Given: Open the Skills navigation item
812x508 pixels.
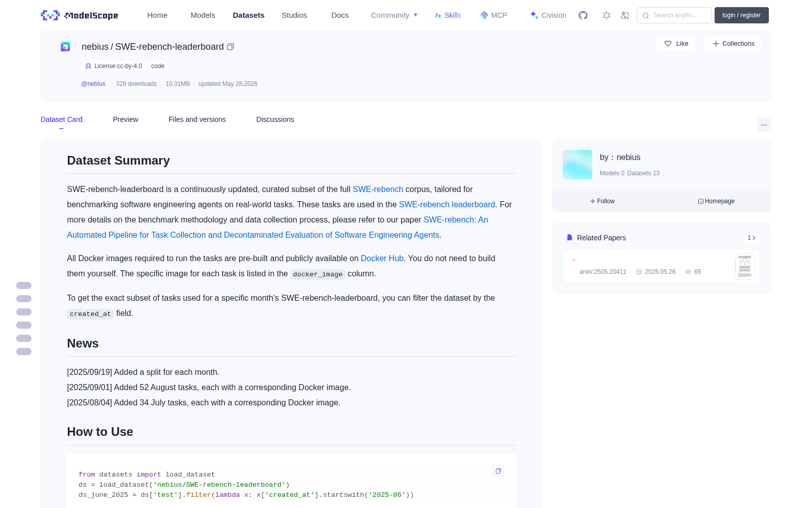Looking at the screenshot, I should pos(448,15).
